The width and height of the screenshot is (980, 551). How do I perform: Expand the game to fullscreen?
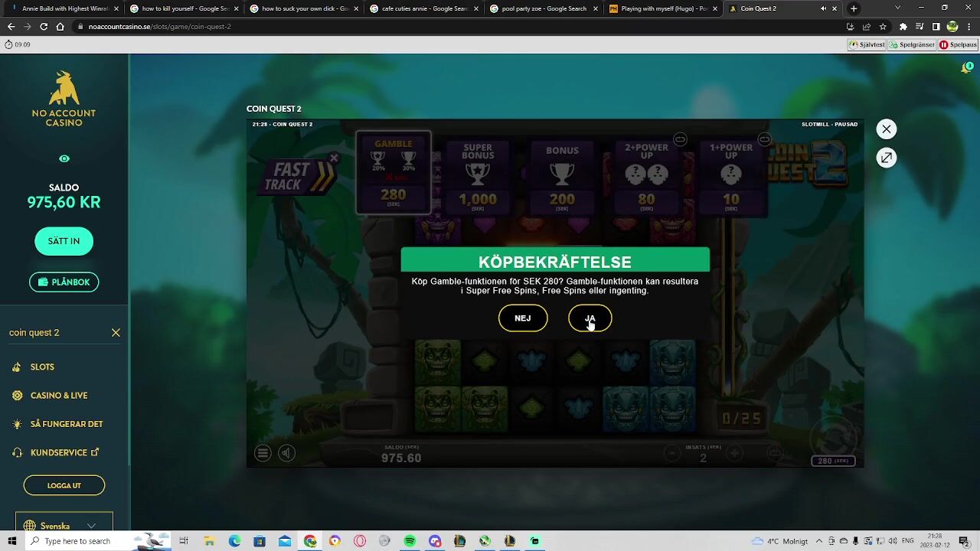click(x=886, y=158)
